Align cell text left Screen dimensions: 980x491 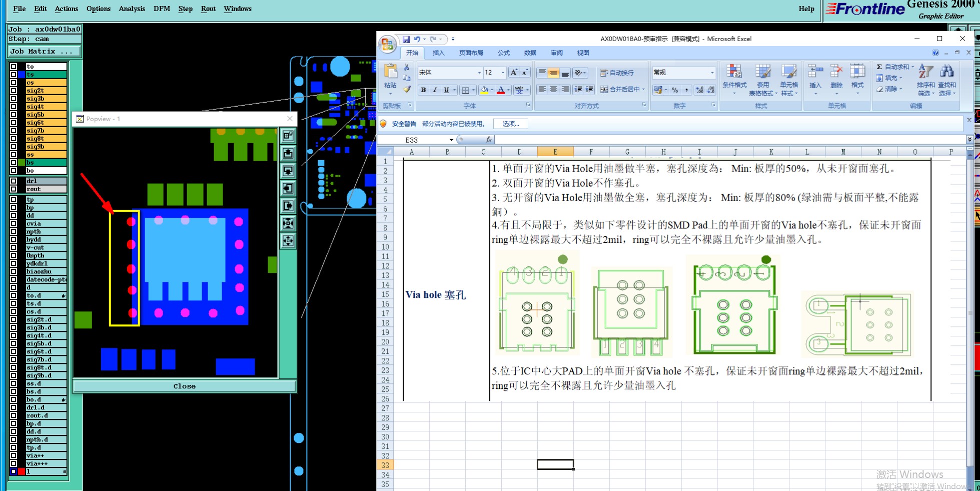542,90
